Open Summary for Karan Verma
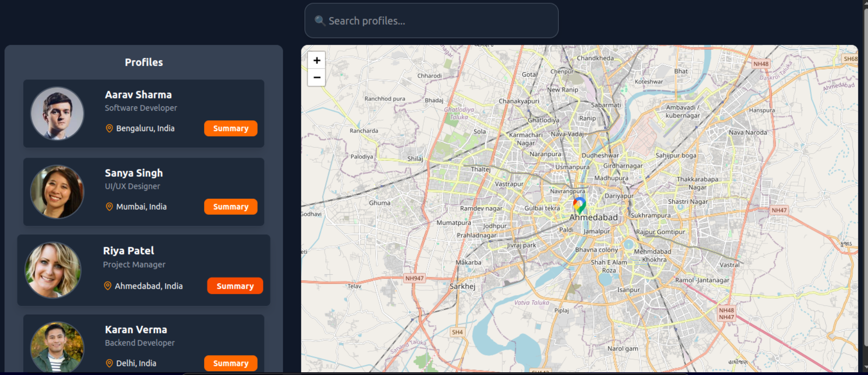The height and width of the screenshot is (375, 868). click(230, 363)
